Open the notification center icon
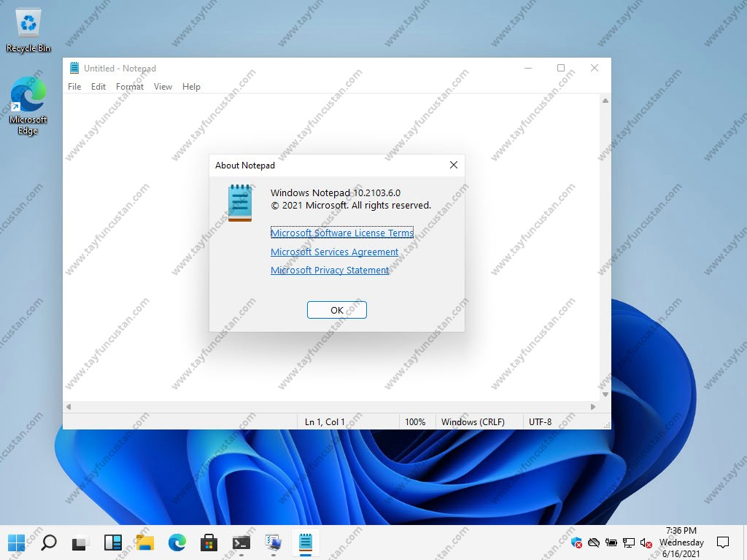The image size is (747, 560). (723, 542)
